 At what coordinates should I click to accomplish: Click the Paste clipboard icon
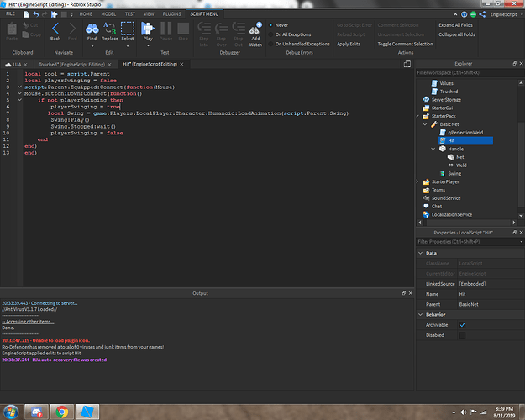tap(12, 29)
